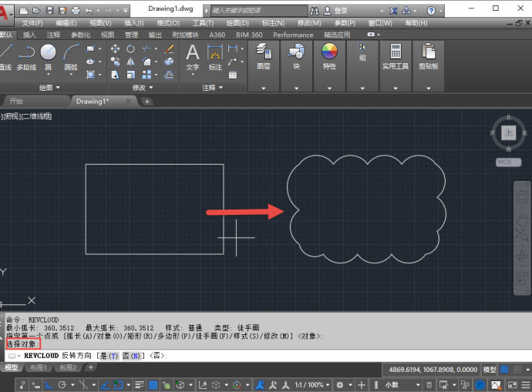The width and height of the screenshot is (532, 392).
Task: Toggle object snap (square) in status bar
Action: [x=118, y=385]
